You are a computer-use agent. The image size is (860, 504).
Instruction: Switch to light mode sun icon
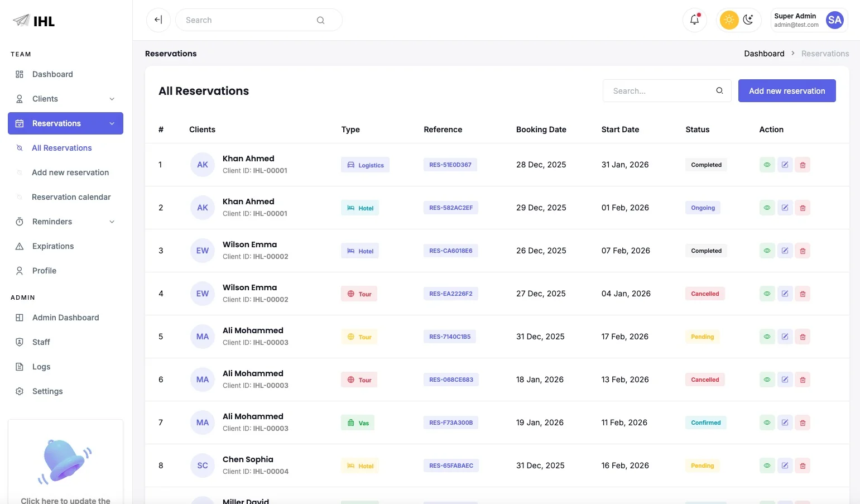coord(729,20)
